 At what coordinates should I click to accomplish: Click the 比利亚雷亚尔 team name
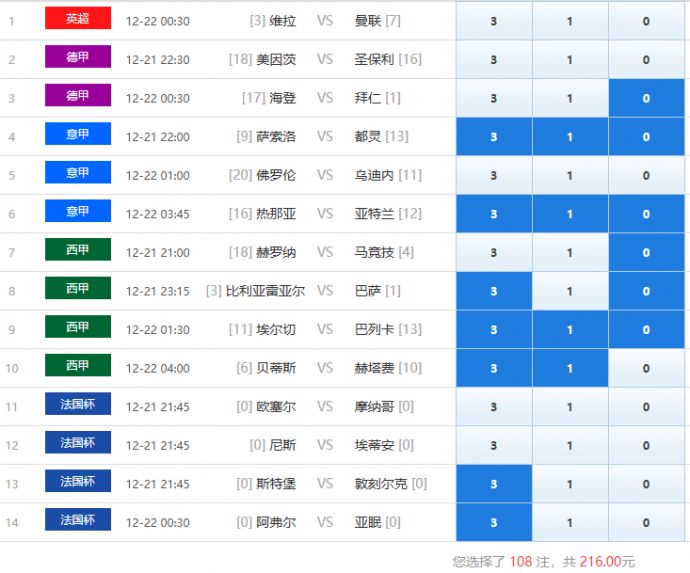[265, 291]
